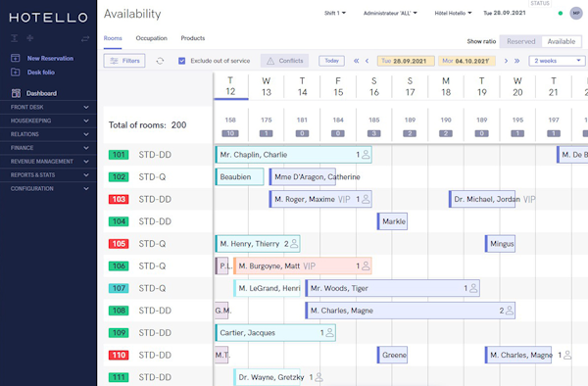Click the guest icon on Mr. Chaplin's reservation
Viewport: 588px width, 386px height.
(366, 155)
